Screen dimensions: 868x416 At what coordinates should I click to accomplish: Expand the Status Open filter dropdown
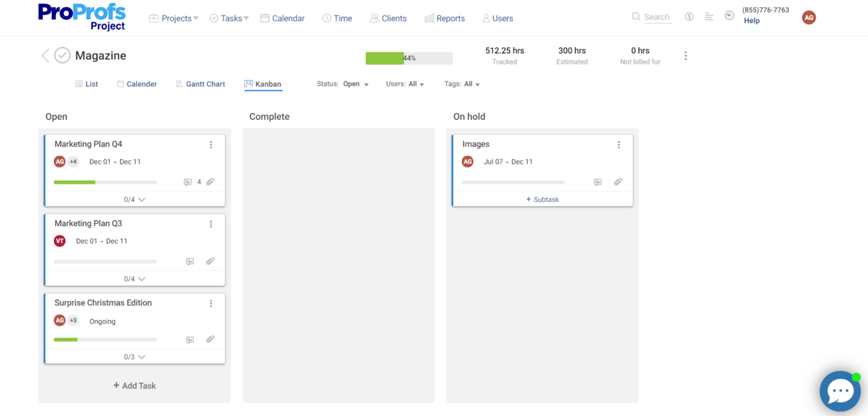(355, 84)
